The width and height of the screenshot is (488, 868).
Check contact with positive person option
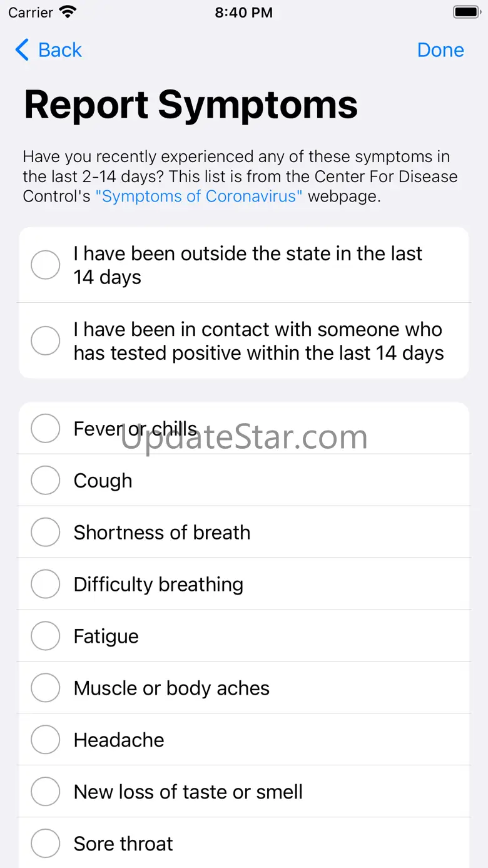click(46, 341)
